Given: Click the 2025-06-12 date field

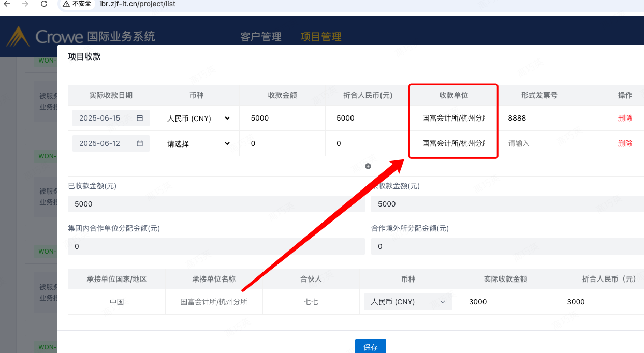Looking at the screenshot, I should [111, 143].
